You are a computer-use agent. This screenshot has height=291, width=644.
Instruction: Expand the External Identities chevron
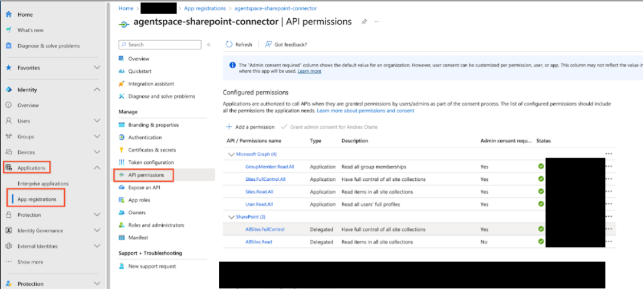(97, 246)
